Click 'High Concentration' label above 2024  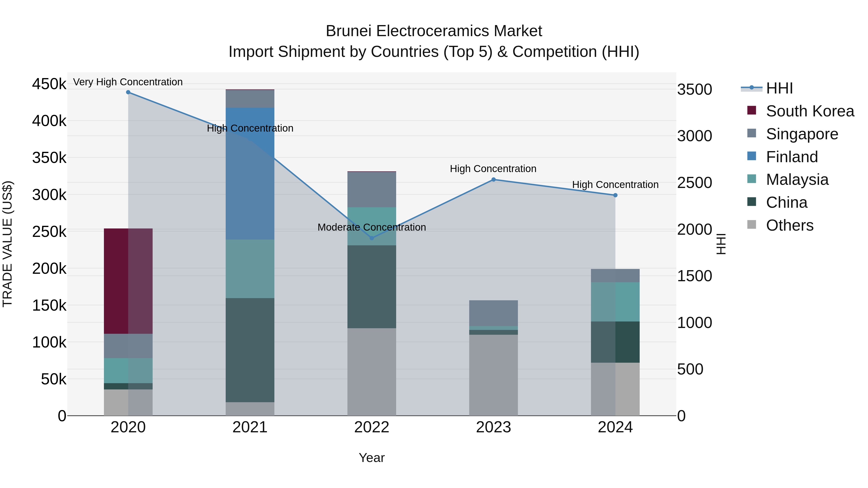click(x=615, y=185)
